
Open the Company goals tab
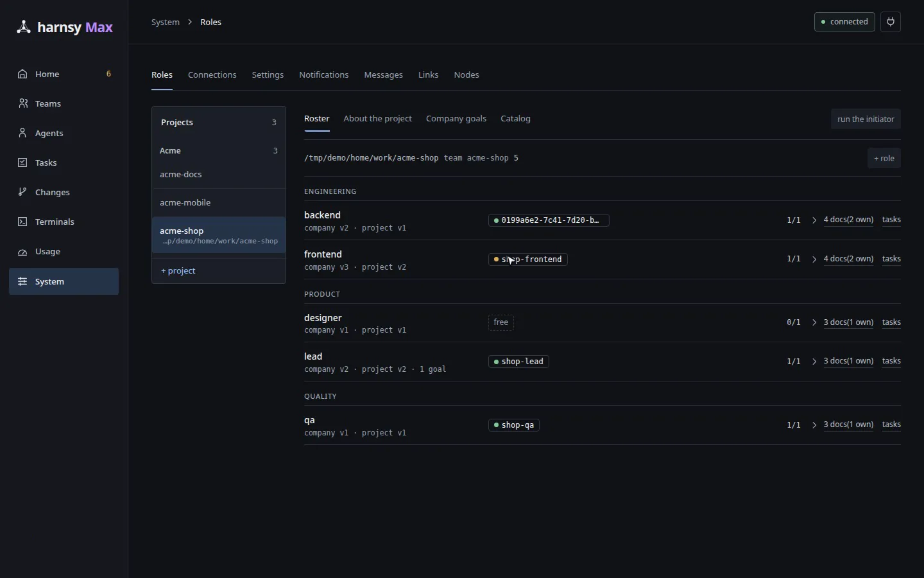pyautogui.click(x=456, y=119)
